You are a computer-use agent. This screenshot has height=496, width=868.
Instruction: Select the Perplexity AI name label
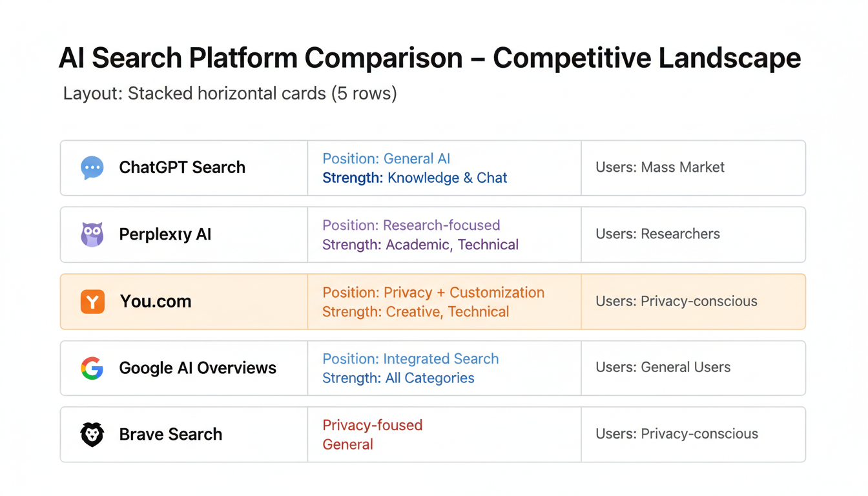click(165, 234)
